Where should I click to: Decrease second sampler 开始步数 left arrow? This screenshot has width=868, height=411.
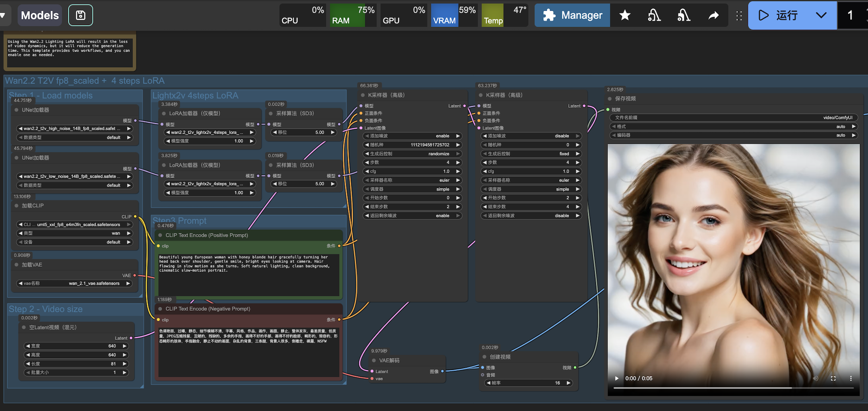(x=485, y=198)
